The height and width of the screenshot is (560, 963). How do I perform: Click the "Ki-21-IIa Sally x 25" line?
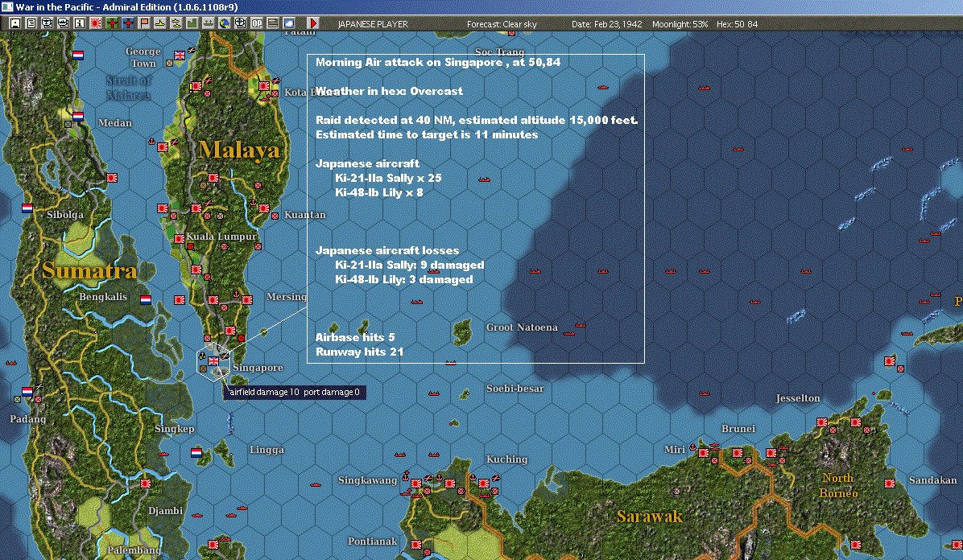click(388, 178)
